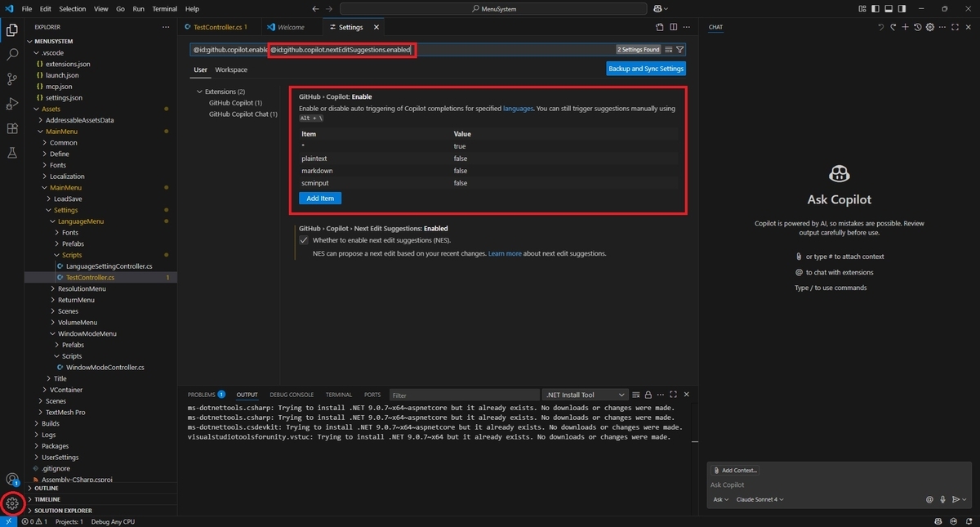
Task: Click the 'languages' link in description
Action: pos(518,108)
